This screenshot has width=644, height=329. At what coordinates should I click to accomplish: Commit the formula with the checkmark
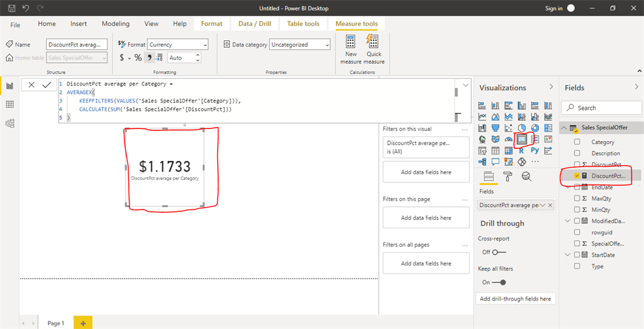tap(47, 85)
